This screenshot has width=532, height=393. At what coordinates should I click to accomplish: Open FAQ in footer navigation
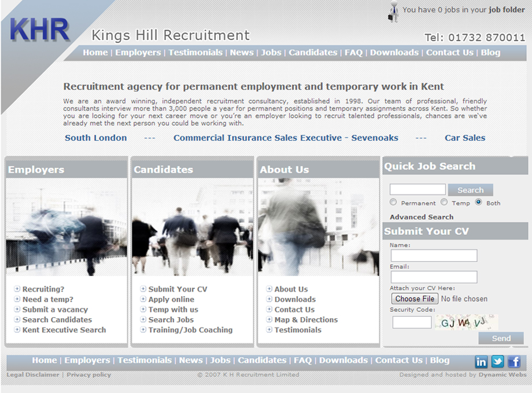[x=302, y=361]
